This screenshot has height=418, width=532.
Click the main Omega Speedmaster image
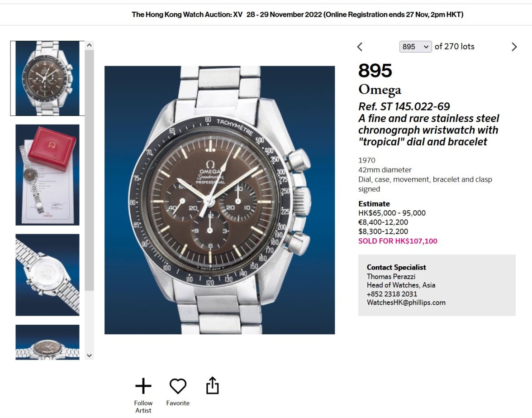[x=219, y=200]
